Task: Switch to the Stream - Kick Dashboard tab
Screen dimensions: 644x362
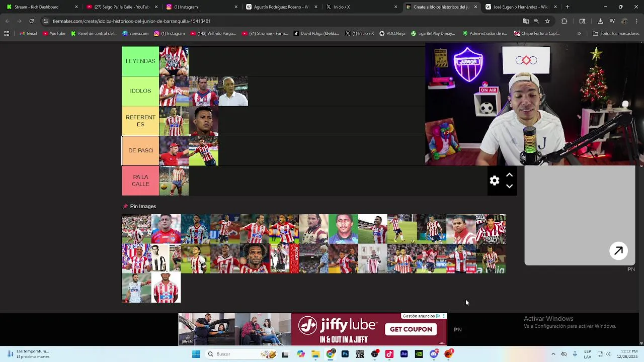Action: [x=42, y=7]
